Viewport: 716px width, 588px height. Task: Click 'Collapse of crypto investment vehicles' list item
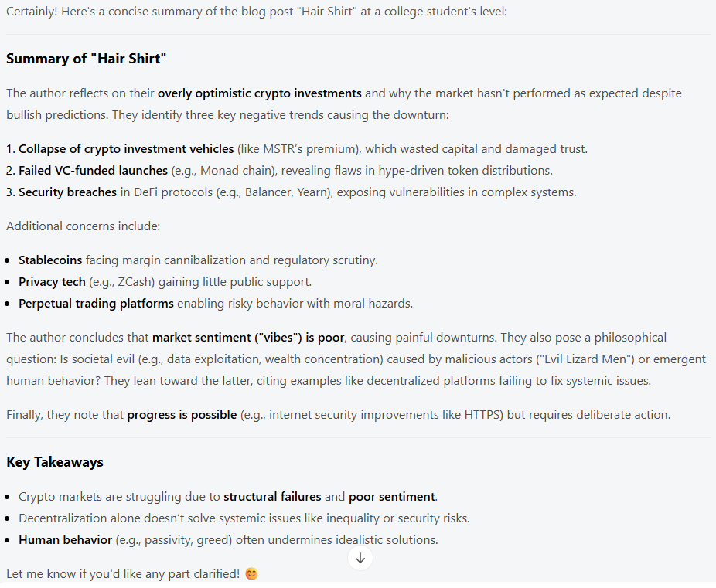[126, 149]
